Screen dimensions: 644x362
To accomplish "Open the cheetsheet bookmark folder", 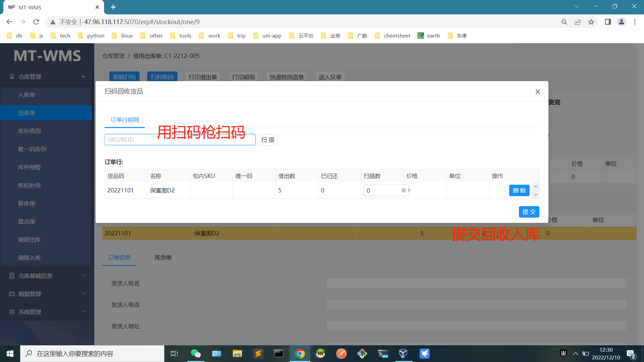I will pyautogui.click(x=392, y=36).
